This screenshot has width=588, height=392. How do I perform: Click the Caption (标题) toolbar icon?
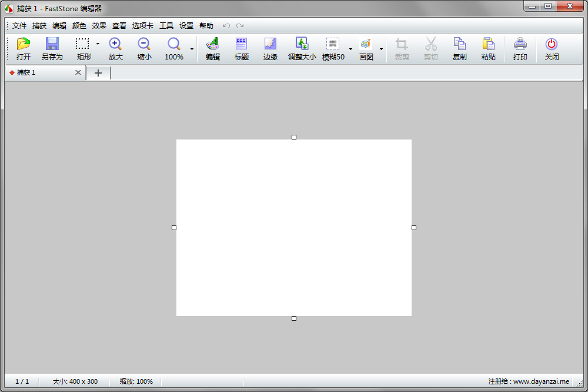tap(241, 45)
